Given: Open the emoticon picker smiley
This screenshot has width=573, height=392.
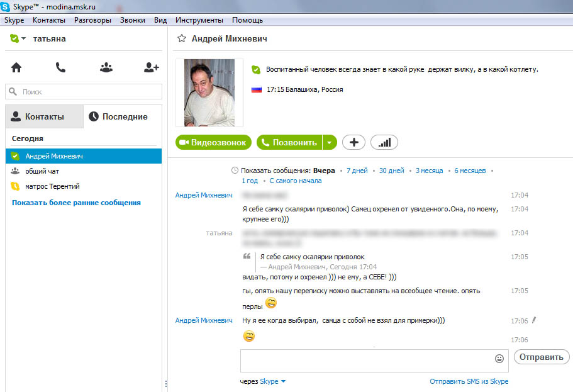Looking at the screenshot, I should coord(499,359).
